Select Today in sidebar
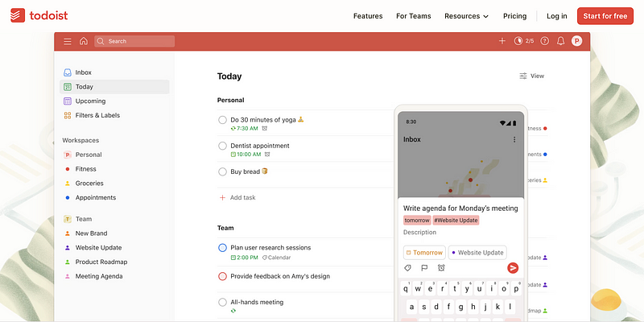This screenshot has height=322, width=644. (x=114, y=87)
